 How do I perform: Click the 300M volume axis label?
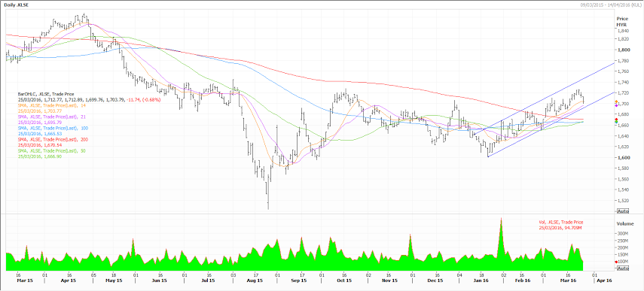[x=623, y=233]
